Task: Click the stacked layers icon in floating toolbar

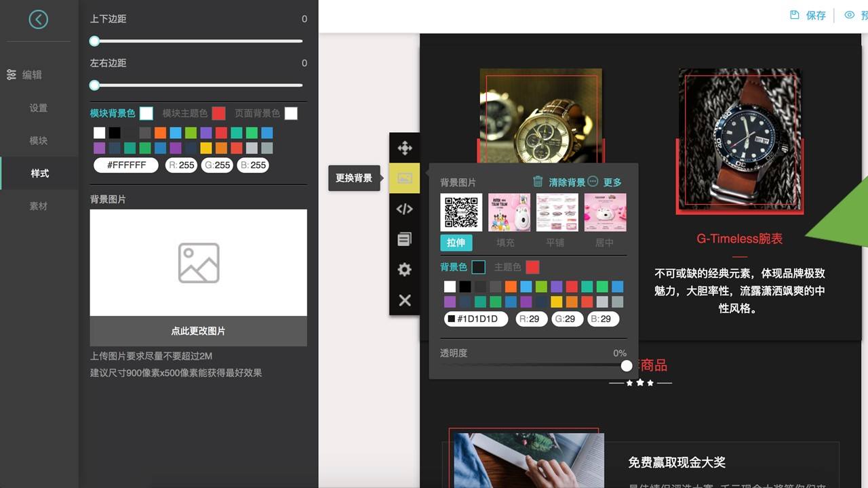Action: tap(404, 239)
